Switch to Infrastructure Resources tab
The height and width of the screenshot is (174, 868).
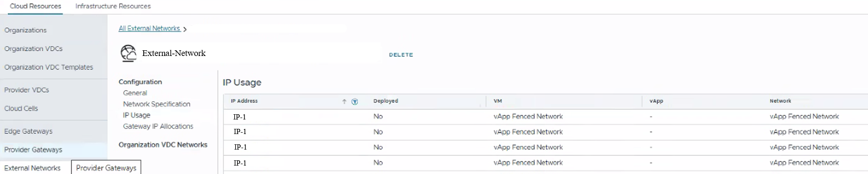click(x=113, y=6)
